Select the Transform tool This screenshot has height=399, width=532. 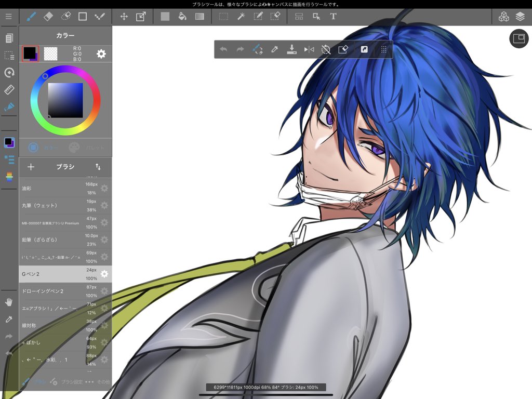tap(141, 16)
